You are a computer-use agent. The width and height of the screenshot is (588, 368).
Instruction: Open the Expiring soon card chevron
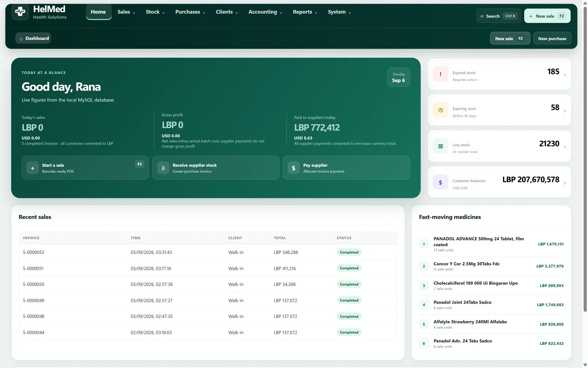point(565,111)
